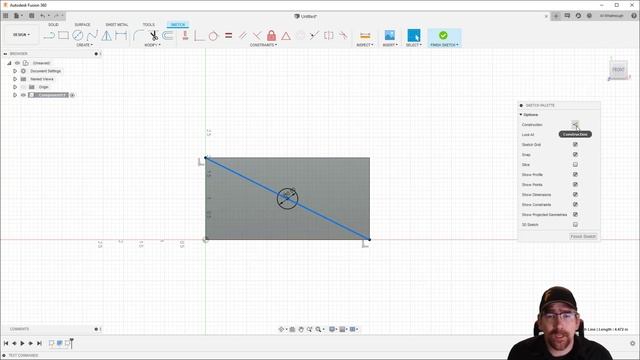
Task: Click the Select tool icon
Action: click(x=413, y=36)
